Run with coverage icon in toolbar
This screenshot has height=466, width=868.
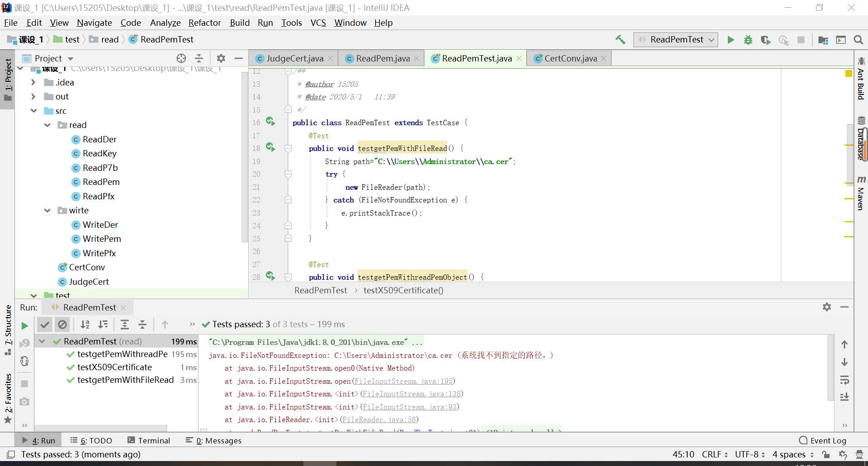[x=765, y=40]
